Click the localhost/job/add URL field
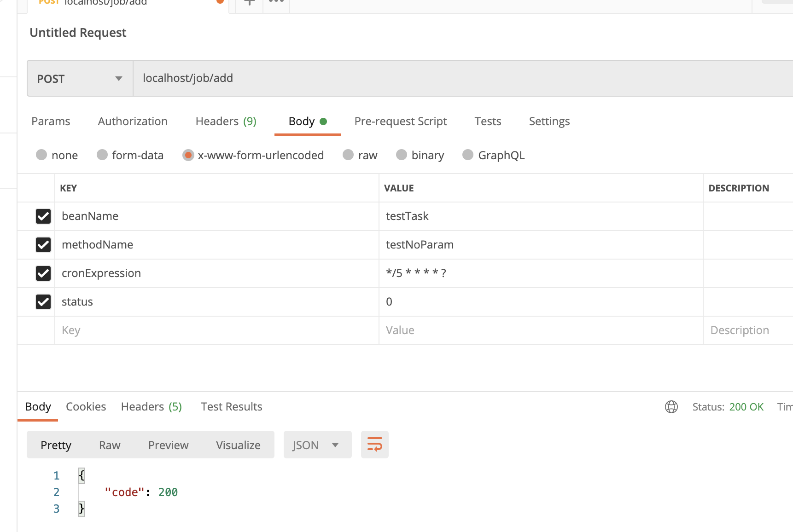The image size is (793, 532). click(463, 78)
